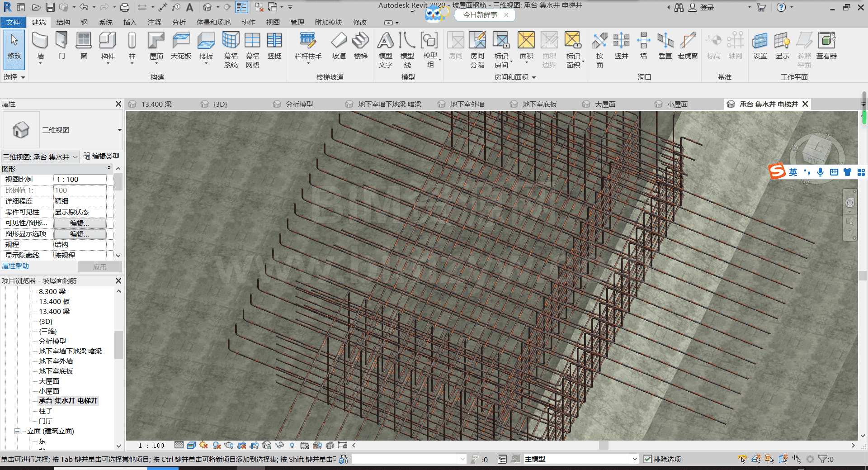Open the 主模型 design option dropdown
The width and height of the screenshot is (868, 470).
pos(634,459)
